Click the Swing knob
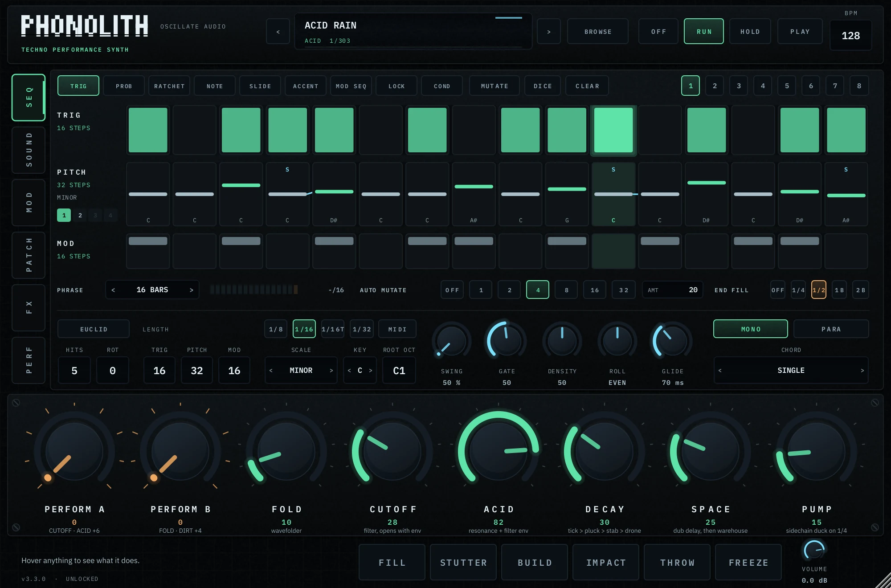Image resolution: width=891 pixels, height=588 pixels. [452, 342]
